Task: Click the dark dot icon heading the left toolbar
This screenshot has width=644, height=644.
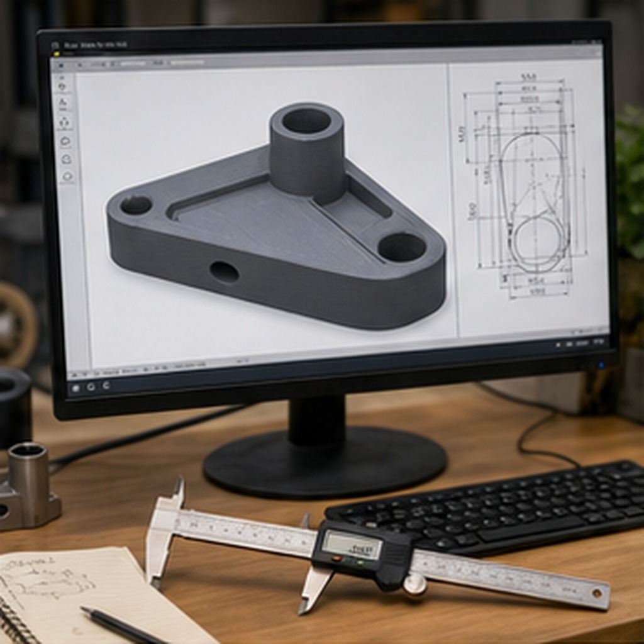Action: (x=61, y=65)
